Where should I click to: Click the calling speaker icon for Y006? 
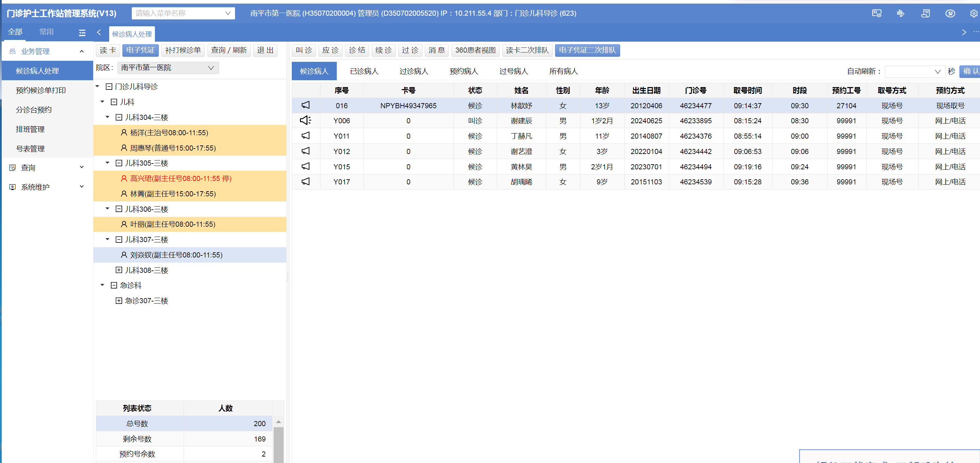305,121
